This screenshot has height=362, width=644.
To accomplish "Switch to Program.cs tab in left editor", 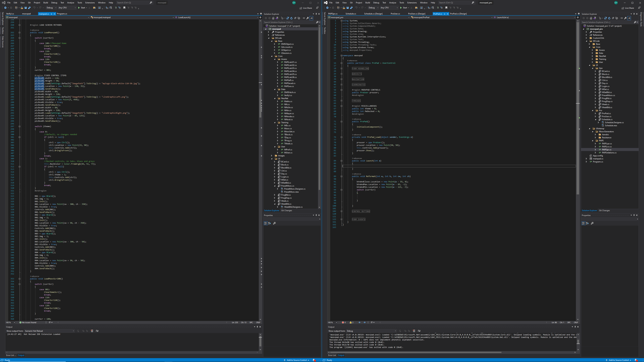I will pos(62,14).
